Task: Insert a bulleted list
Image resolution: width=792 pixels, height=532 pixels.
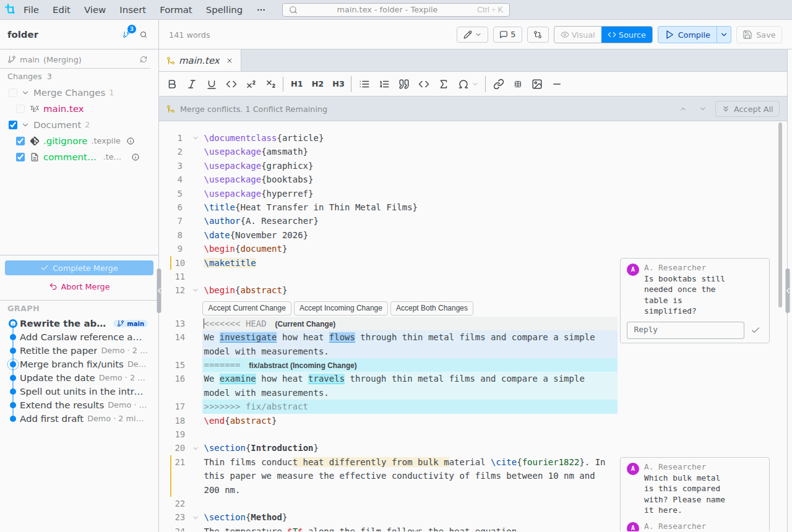Action: 364,84
